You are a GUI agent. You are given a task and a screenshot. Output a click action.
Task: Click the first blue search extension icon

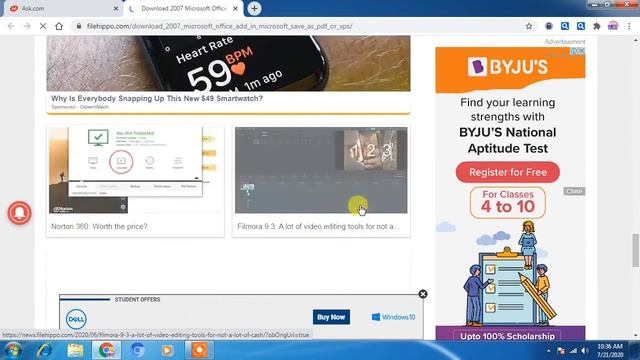[565, 26]
